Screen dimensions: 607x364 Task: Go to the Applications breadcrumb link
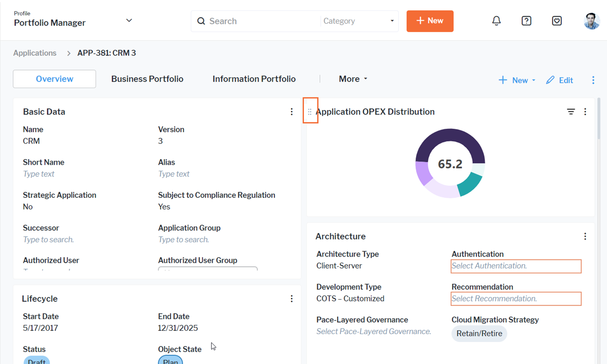point(35,53)
